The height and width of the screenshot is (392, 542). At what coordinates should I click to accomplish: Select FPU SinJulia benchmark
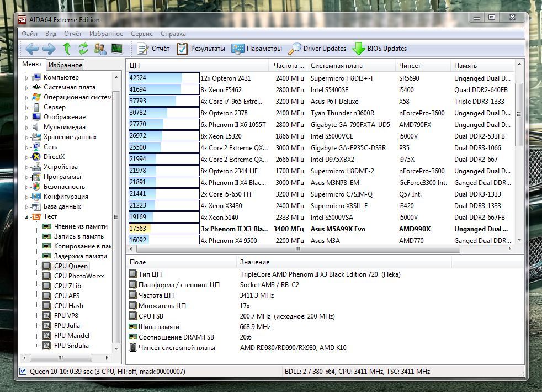point(71,346)
